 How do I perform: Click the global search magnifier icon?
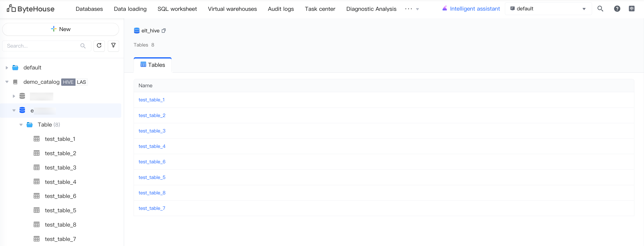click(600, 9)
